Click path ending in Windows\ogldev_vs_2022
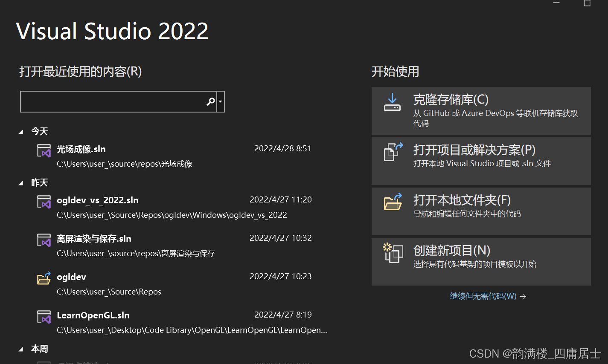The height and width of the screenshot is (364, 608). 172,215
